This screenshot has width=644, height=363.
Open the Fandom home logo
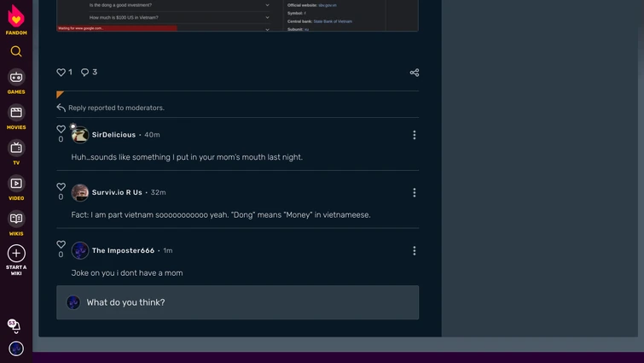16,20
